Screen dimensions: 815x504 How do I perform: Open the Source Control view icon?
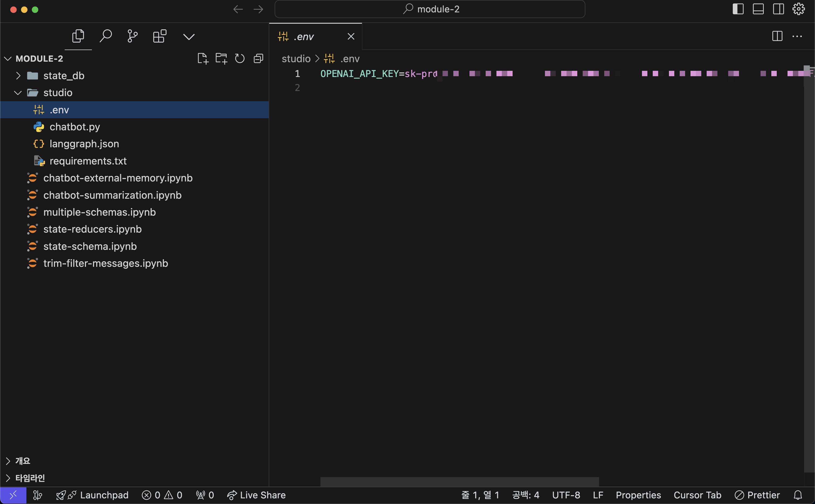pyautogui.click(x=132, y=36)
